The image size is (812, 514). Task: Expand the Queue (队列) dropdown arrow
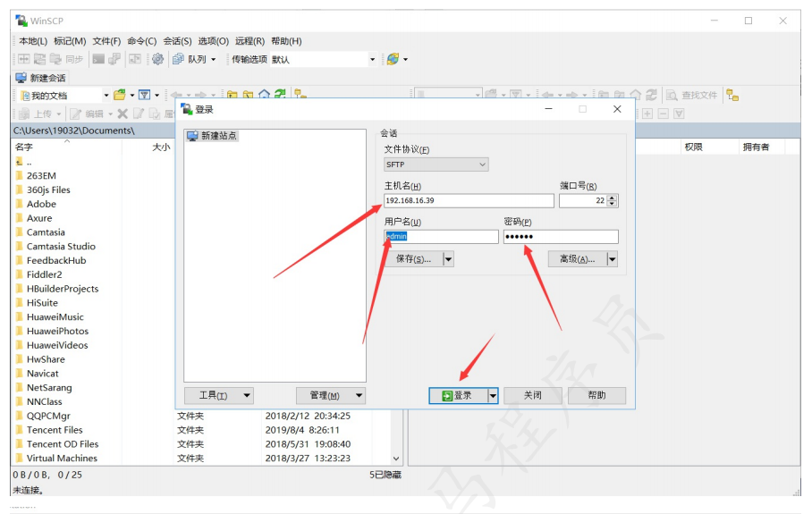(x=214, y=60)
